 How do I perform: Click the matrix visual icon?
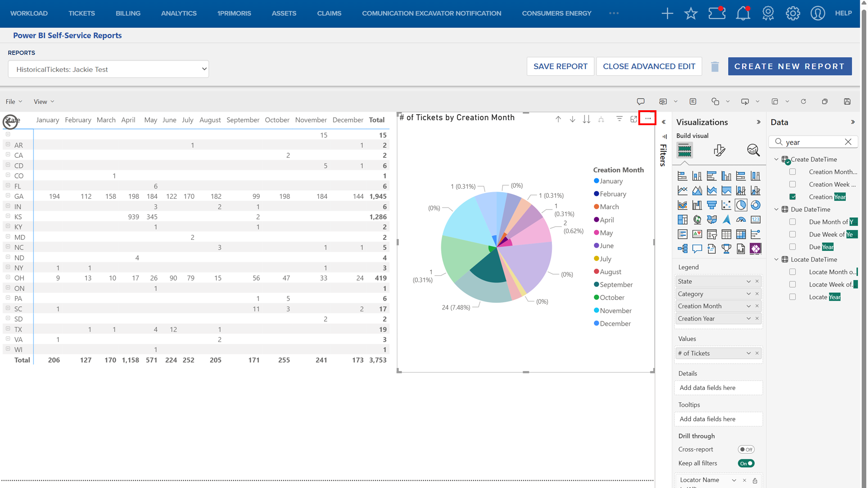point(741,235)
